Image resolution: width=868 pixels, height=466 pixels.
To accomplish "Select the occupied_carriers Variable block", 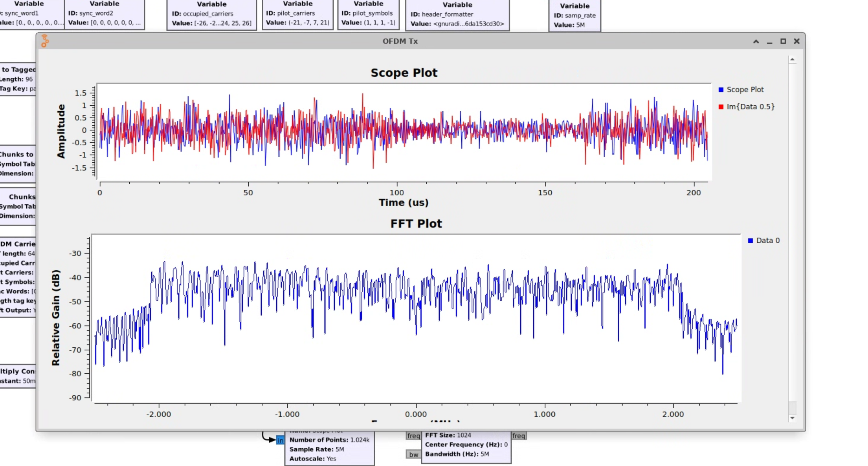I will coord(211,14).
